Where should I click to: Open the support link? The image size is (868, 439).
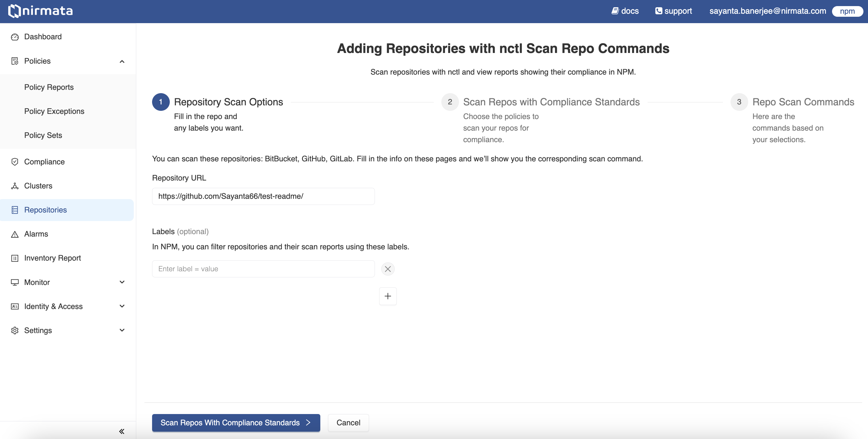click(673, 11)
